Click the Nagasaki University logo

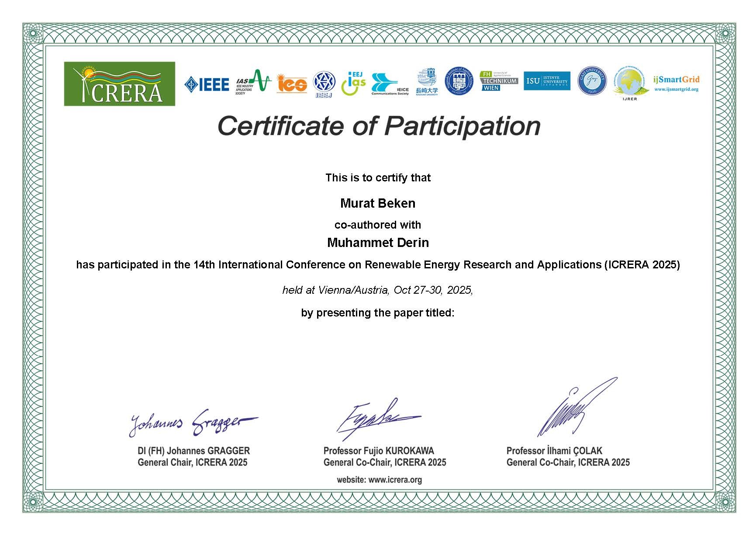click(427, 82)
